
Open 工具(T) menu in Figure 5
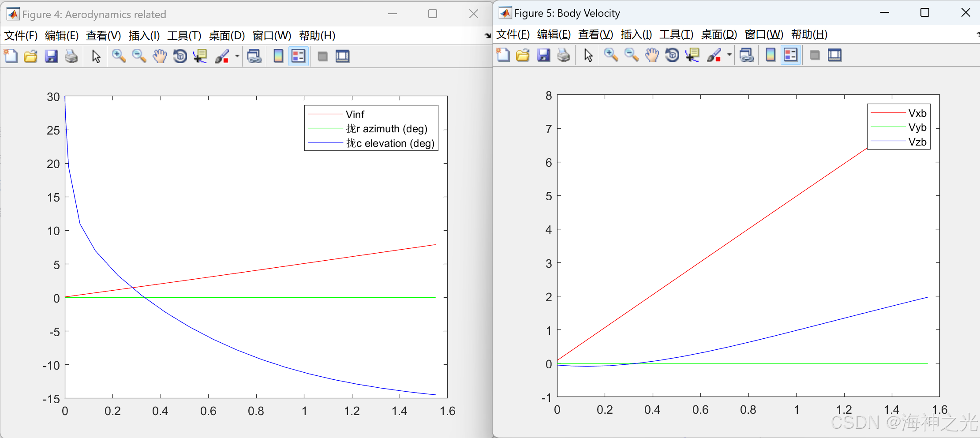click(x=677, y=34)
